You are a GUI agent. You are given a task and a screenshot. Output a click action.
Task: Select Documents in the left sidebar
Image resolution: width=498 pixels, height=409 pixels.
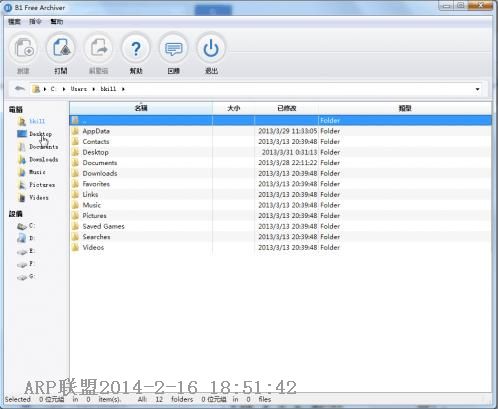click(43, 147)
